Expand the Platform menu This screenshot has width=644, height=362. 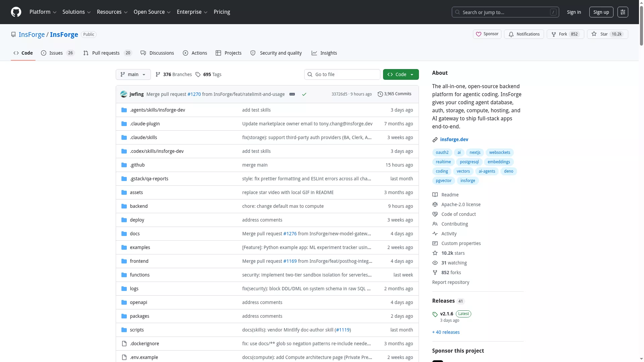43,12
